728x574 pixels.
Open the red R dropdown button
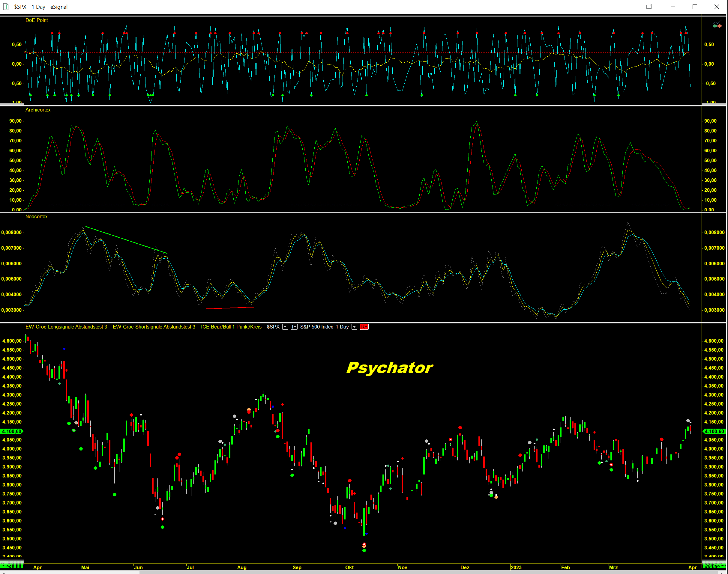pyautogui.click(x=364, y=327)
